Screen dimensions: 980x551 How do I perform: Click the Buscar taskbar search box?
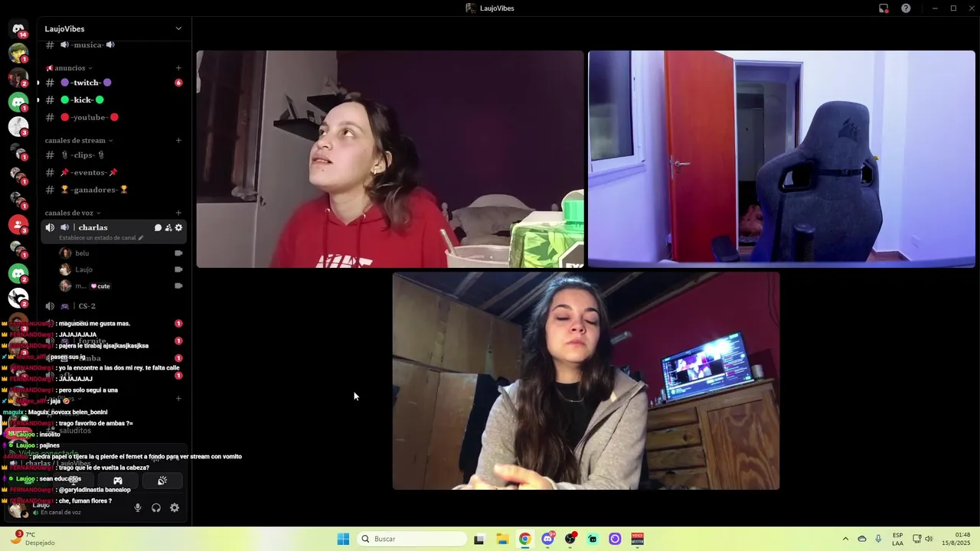pos(411,539)
